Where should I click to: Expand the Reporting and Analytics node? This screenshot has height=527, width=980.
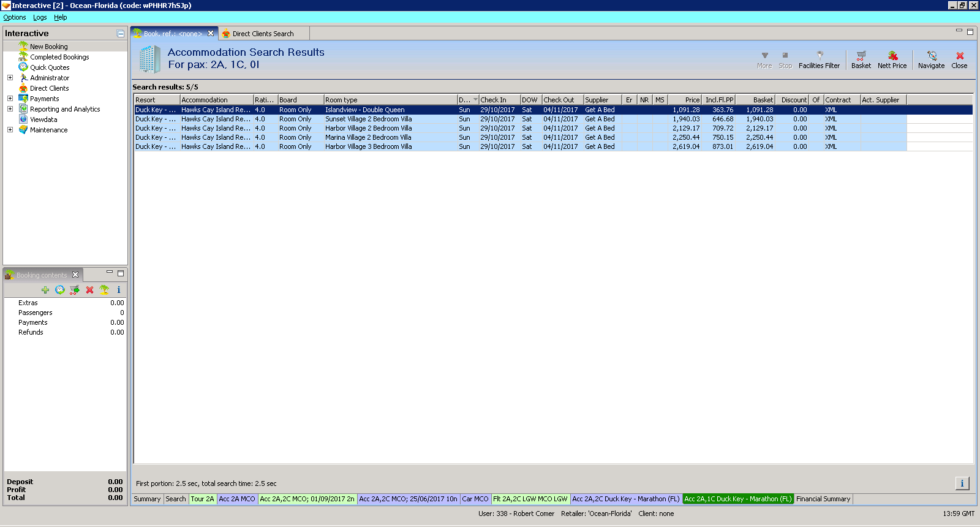[x=10, y=109]
